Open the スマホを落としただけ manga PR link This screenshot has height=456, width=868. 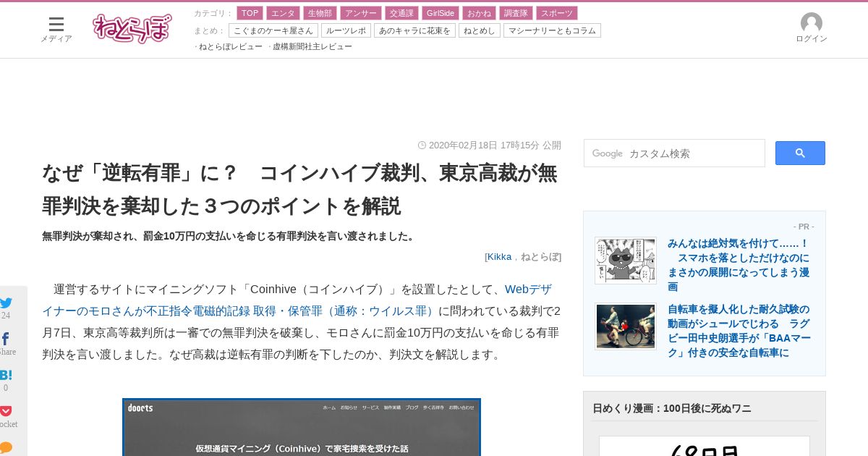coord(739,265)
